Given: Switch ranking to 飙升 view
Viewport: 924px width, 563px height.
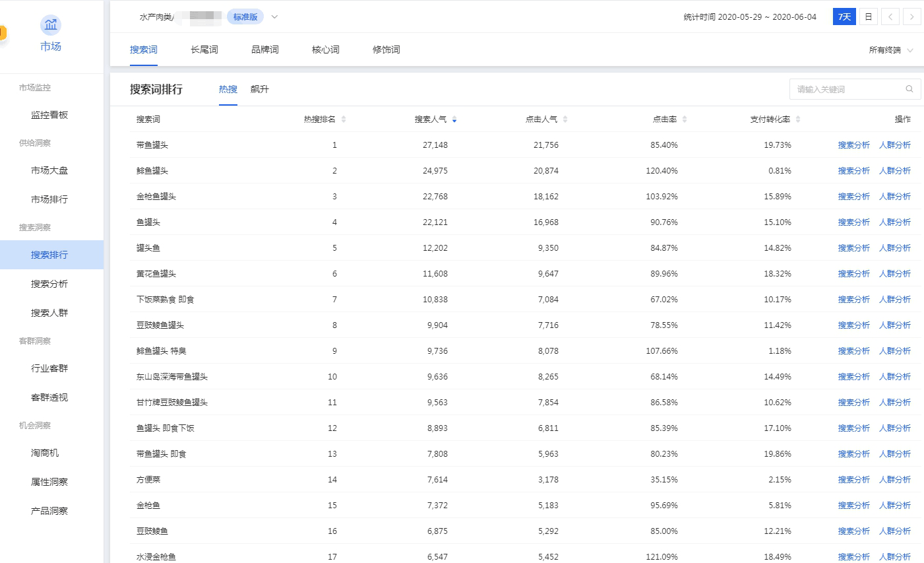Looking at the screenshot, I should (x=259, y=89).
